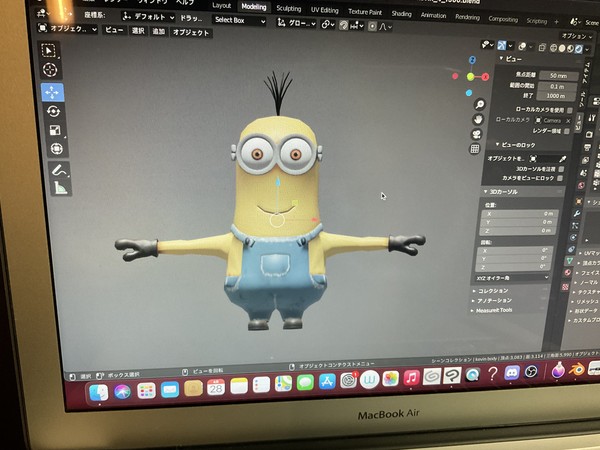The height and width of the screenshot is (450, 600).
Task: Switch to Sculpting workspace tab
Action: coord(289,8)
